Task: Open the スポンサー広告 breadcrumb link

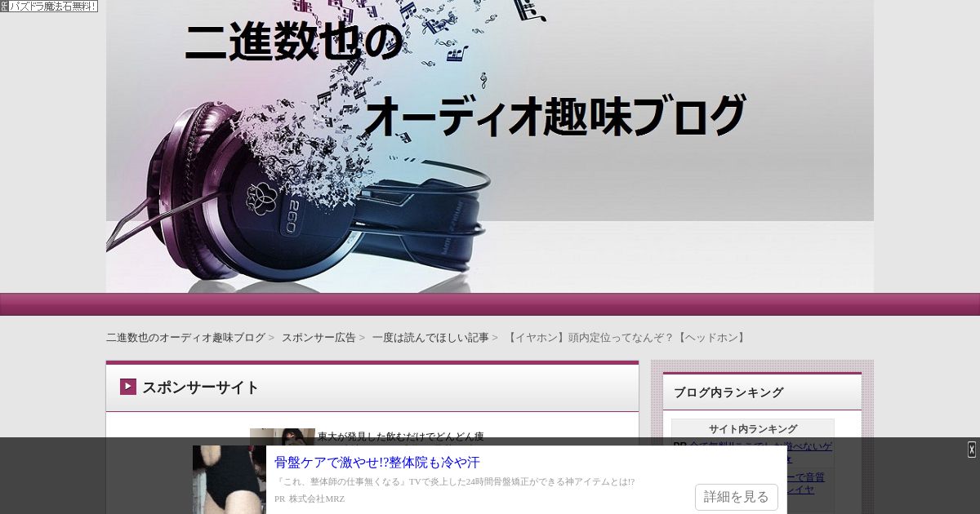Action: [318, 338]
